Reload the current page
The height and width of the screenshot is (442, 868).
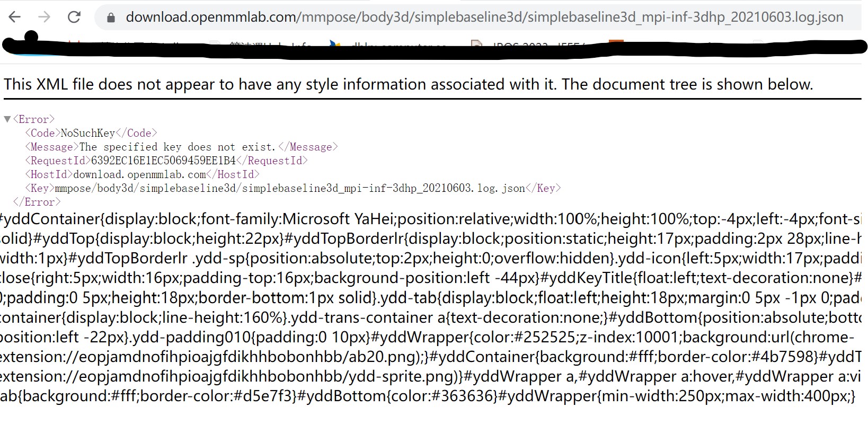click(x=74, y=17)
